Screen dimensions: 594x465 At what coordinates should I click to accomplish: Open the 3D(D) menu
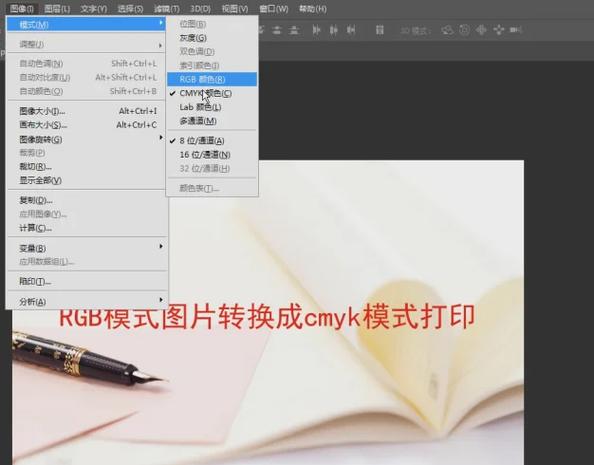coord(200,9)
